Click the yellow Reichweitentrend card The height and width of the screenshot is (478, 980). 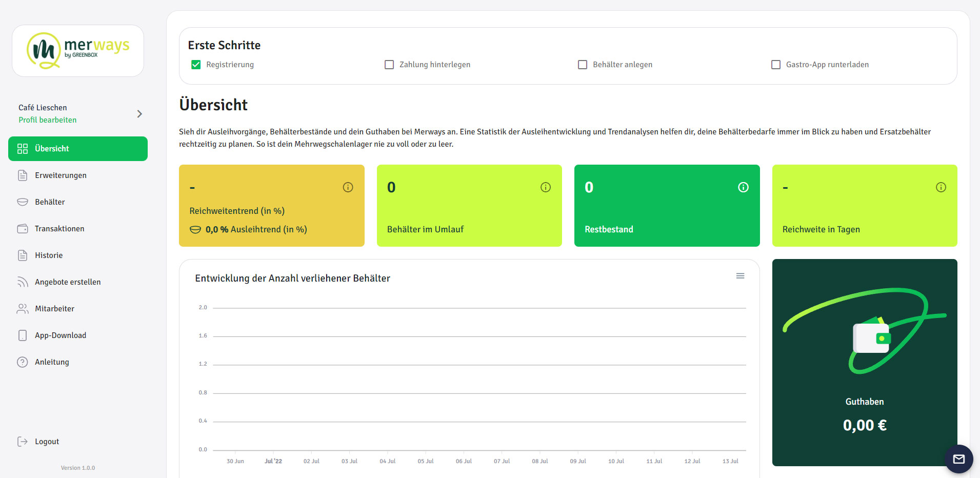click(271, 206)
